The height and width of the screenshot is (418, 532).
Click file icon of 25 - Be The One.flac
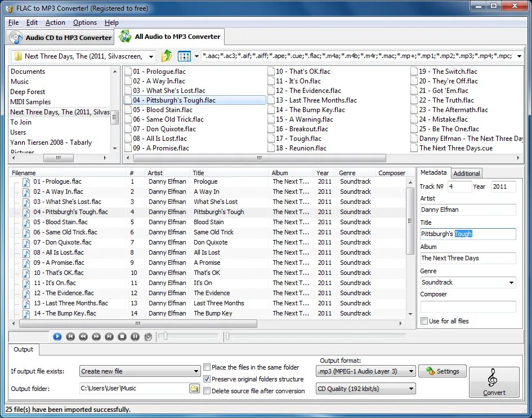pyautogui.click(x=414, y=129)
